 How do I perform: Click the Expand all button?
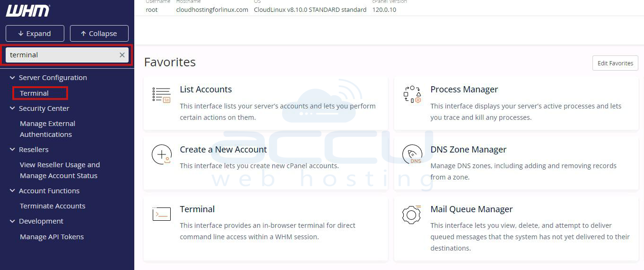click(x=34, y=34)
